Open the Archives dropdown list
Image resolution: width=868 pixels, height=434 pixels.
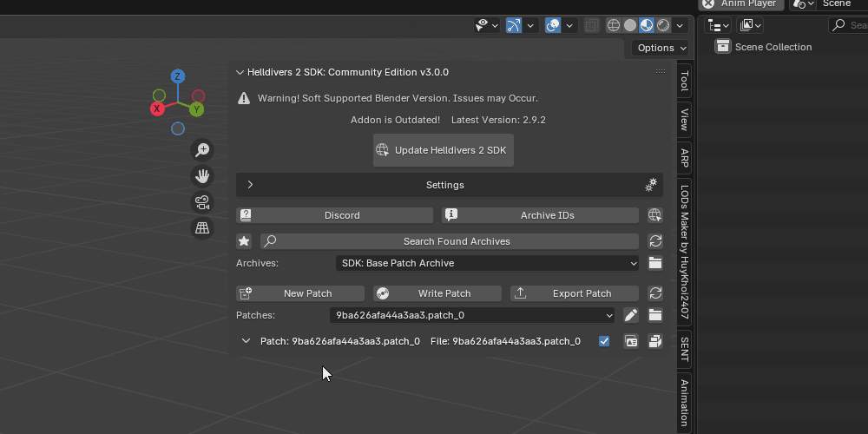[487, 263]
